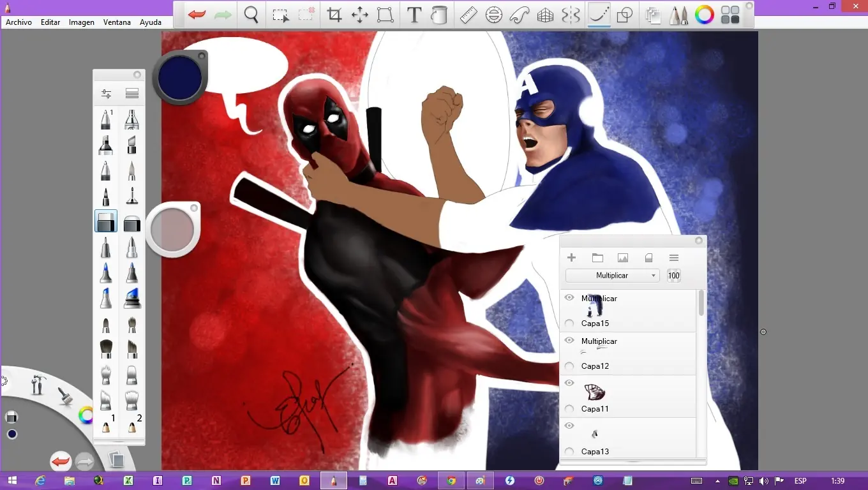Open the Copic color library icon

(x=730, y=15)
